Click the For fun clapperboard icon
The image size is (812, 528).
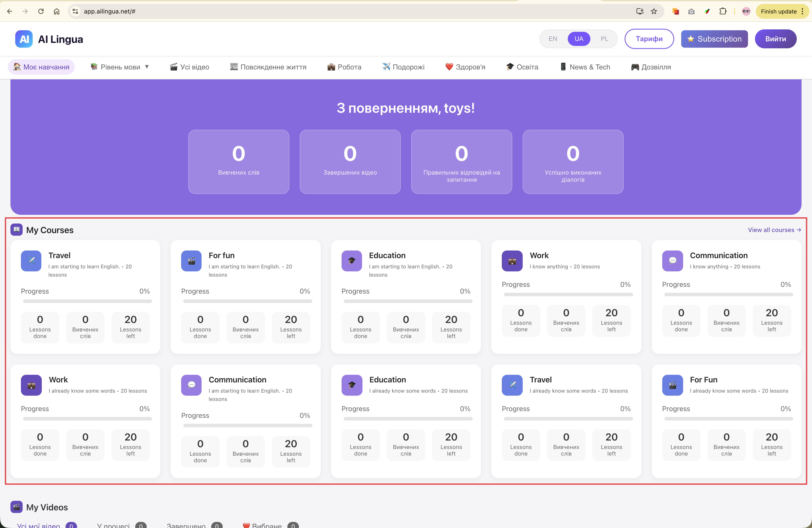coord(191,261)
